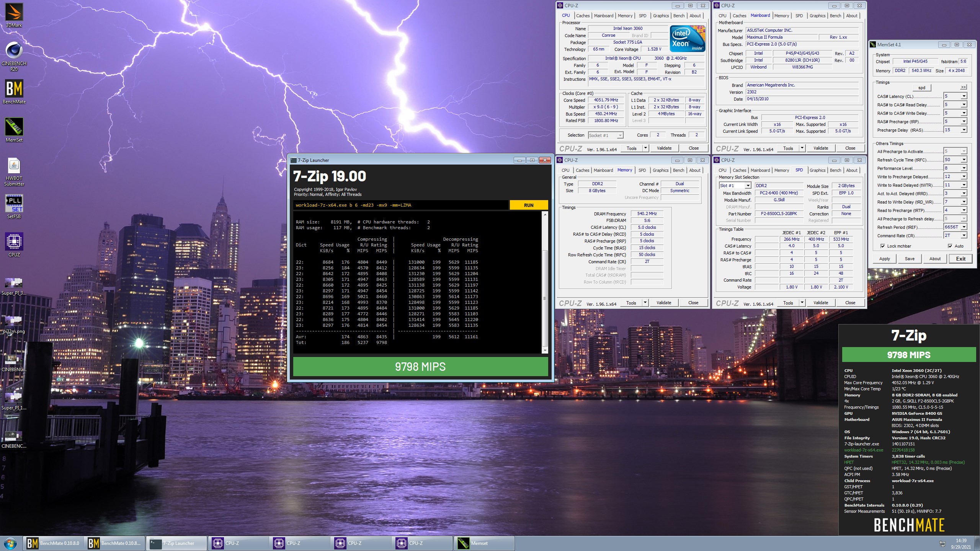Click Apply in MemSet
This screenshot has height=551, width=980.
[884, 259]
